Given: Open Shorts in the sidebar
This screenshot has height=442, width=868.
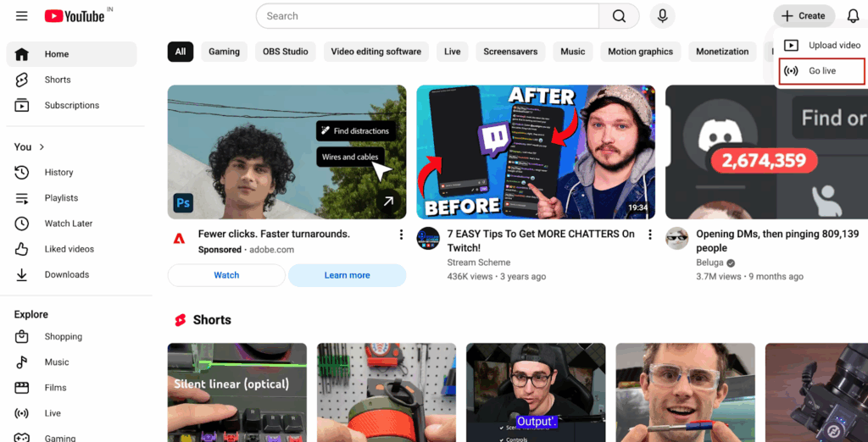Looking at the screenshot, I should (x=58, y=80).
